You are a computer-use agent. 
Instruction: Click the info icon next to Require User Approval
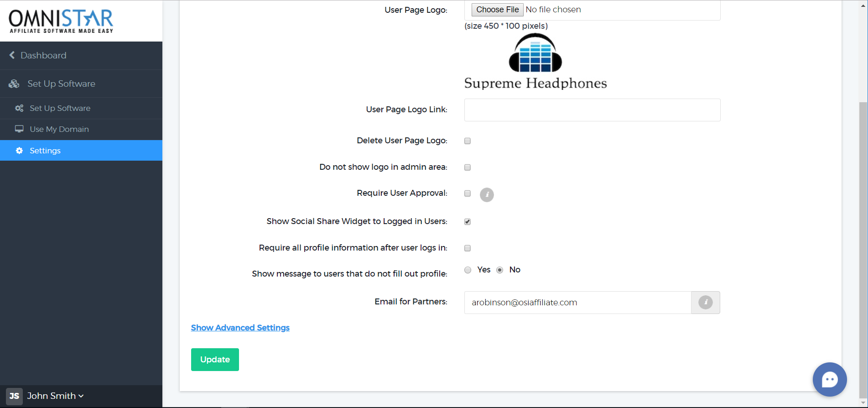(487, 195)
